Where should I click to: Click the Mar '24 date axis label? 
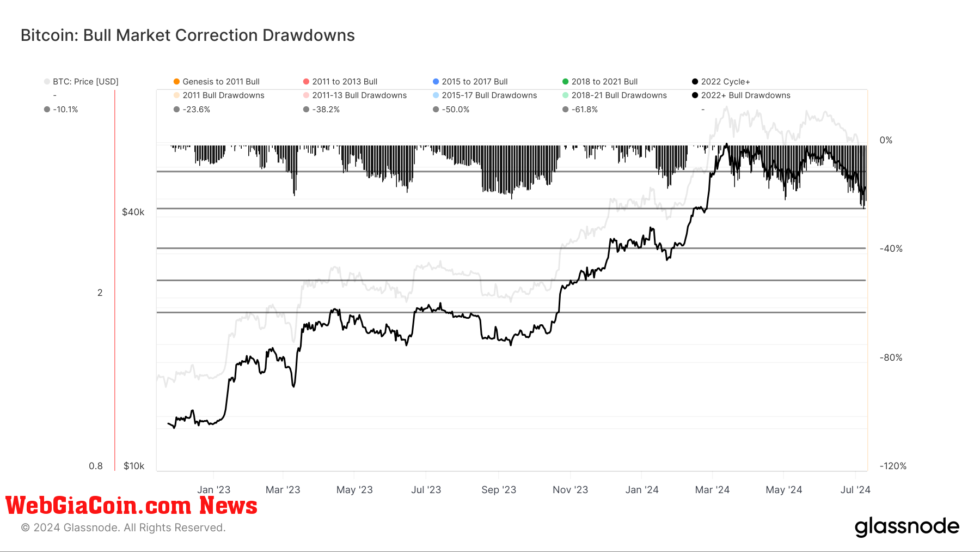pos(712,489)
